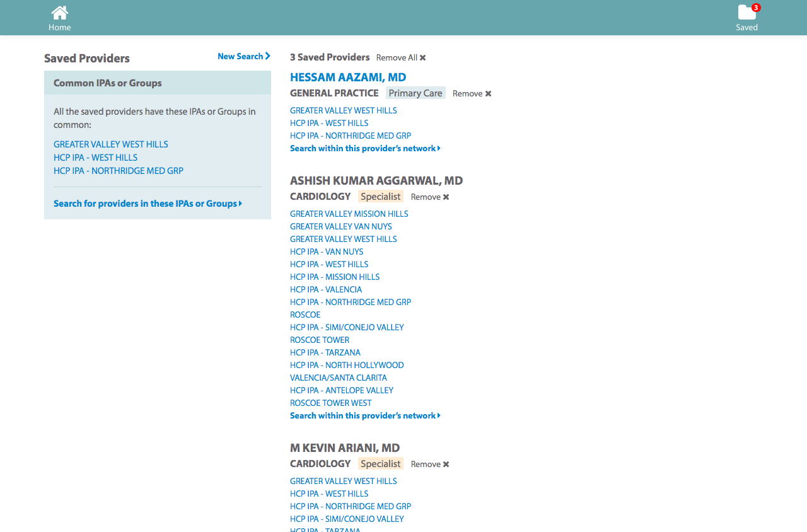Search for providers in these IPAs or Groups
The image size is (807, 532).
[x=148, y=203]
